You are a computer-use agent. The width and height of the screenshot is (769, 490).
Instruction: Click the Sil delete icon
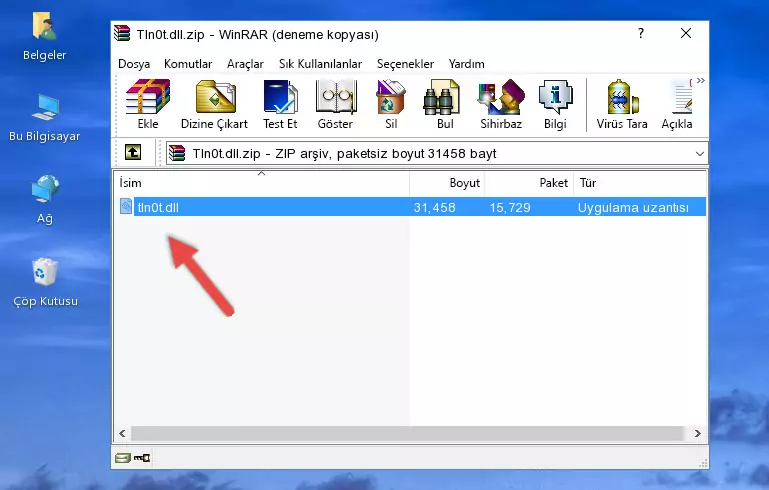(x=391, y=104)
